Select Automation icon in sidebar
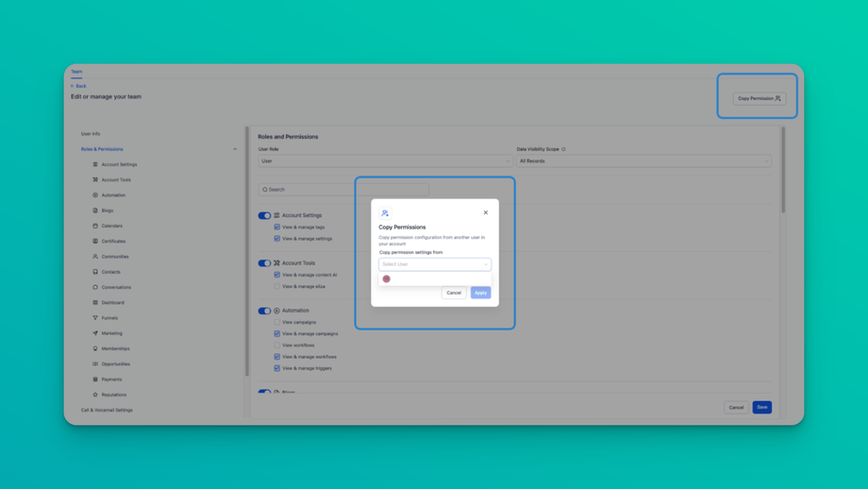Viewport: 868px width, 489px height. click(x=95, y=195)
